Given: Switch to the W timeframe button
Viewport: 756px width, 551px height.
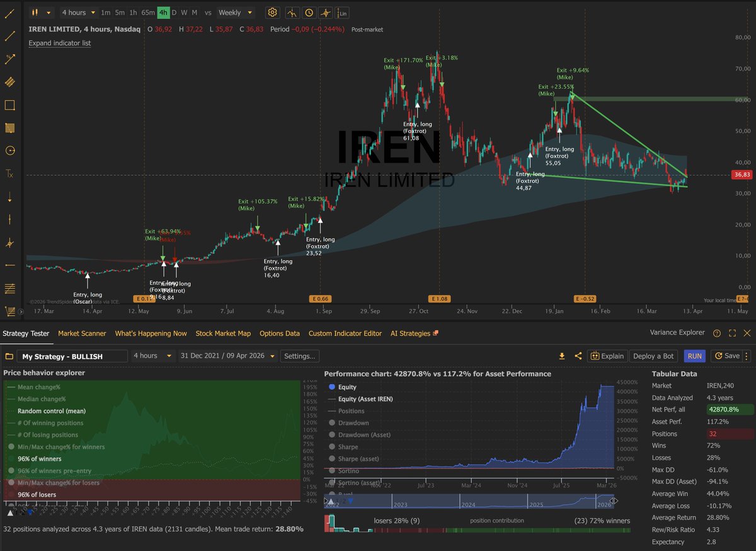Looking at the screenshot, I should point(184,13).
